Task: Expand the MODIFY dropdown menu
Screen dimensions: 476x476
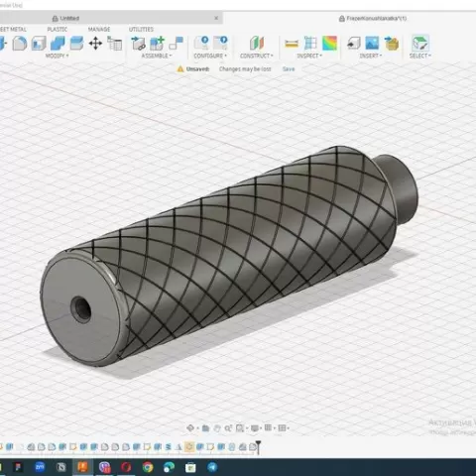Action: pos(57,56)
